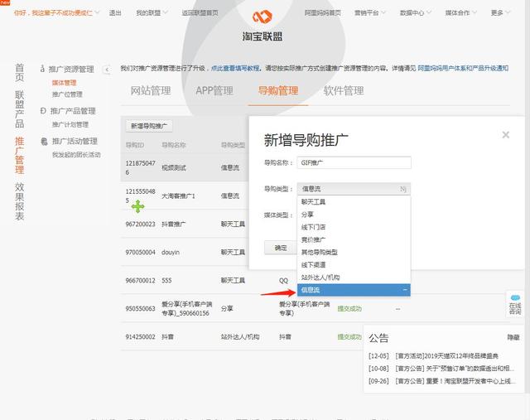The image size is (530, 420).
Task: Click 推广资源管理 section icon
Action: (x=42, y=69)
